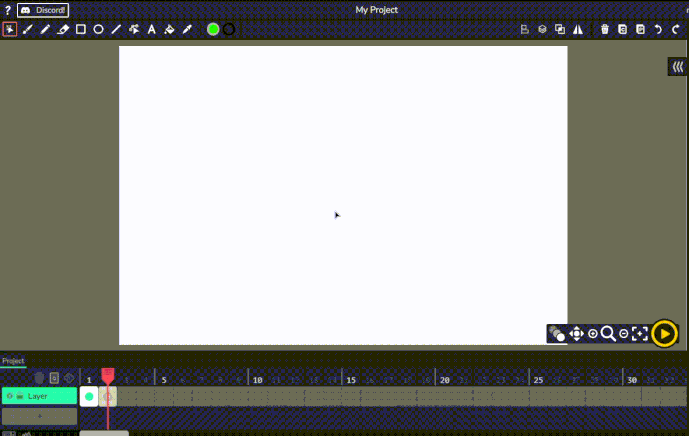Click the copy icon in toolbar
Viewport: 689px width, 436px height.
click(623, 29)
